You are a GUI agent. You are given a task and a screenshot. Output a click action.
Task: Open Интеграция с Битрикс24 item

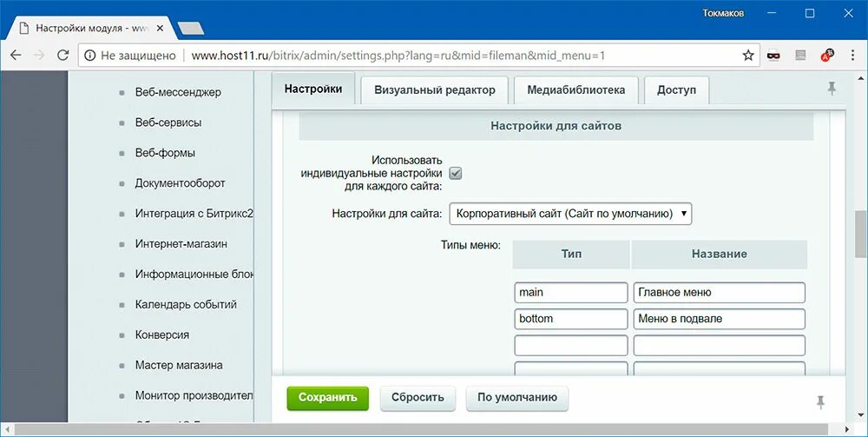click(x=194, y=214)
